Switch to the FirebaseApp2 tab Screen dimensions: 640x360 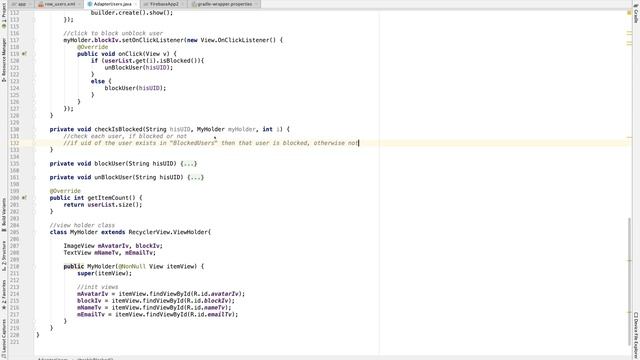point(164,4)
